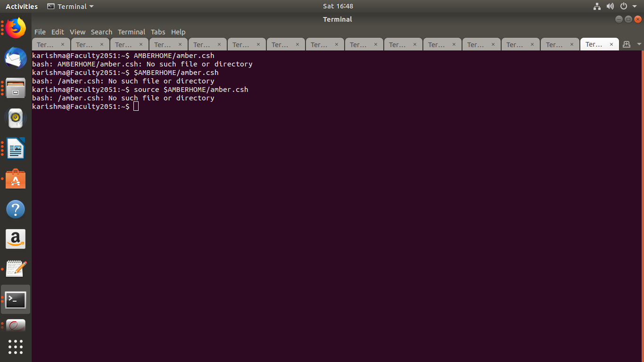
Task: Open the Files manager dock icon
Action: [x=16, y=88]
